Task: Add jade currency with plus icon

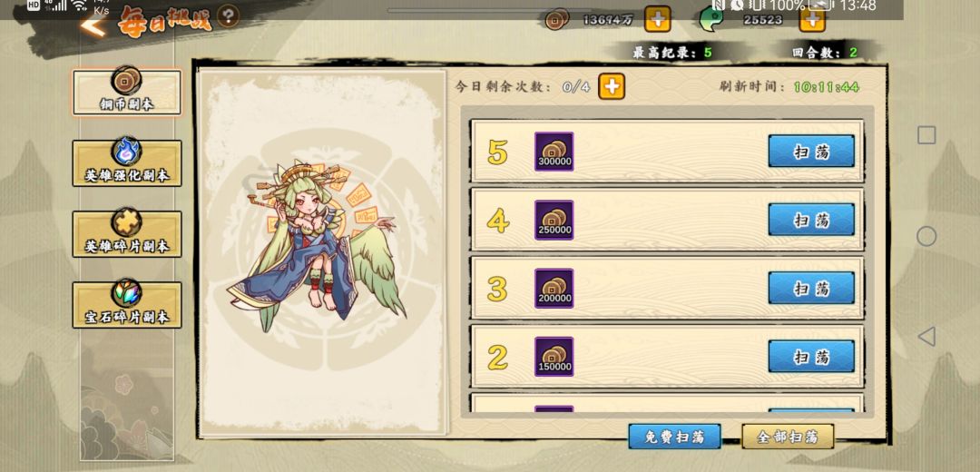Action: (x=812, y=21)
